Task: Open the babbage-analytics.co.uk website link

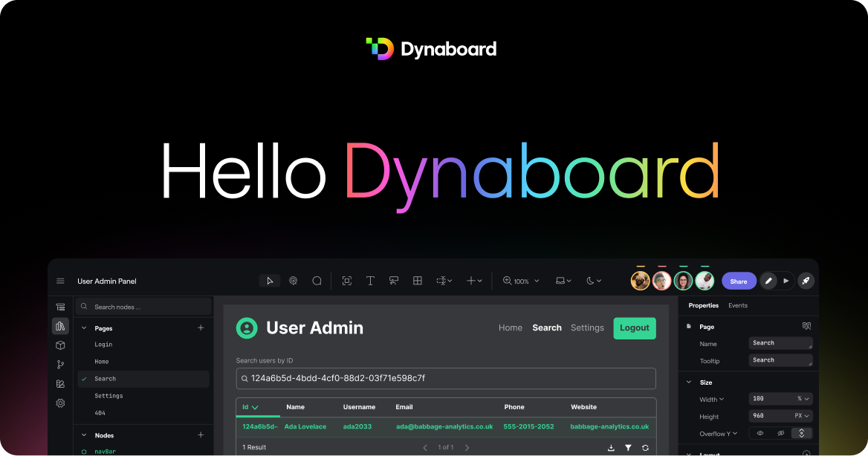Action: click(x=609, y=426)
